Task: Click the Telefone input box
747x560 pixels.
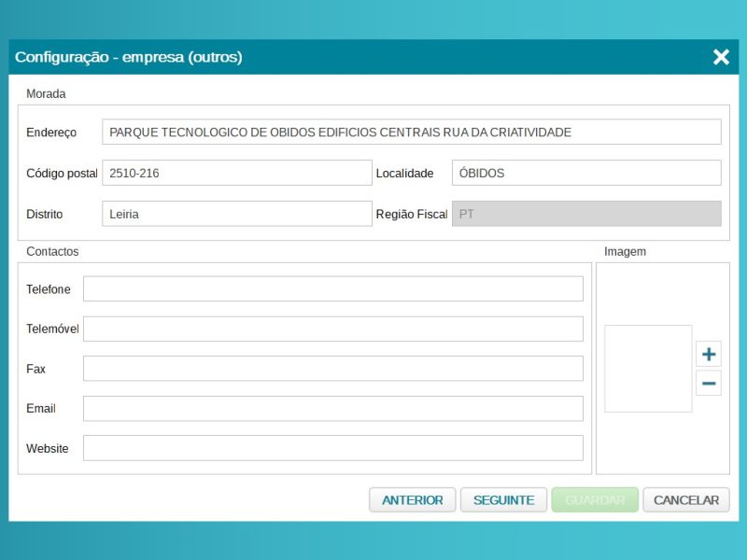Action: [332, 289]
